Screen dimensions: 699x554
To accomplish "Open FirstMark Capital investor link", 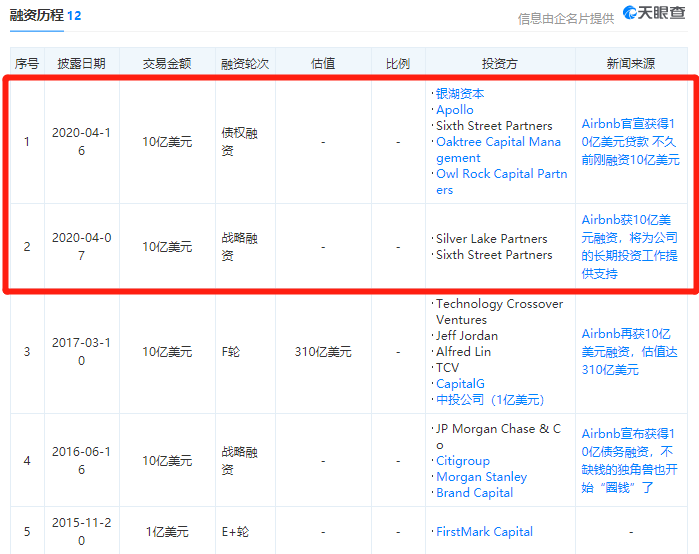I will tap(484, 532).
